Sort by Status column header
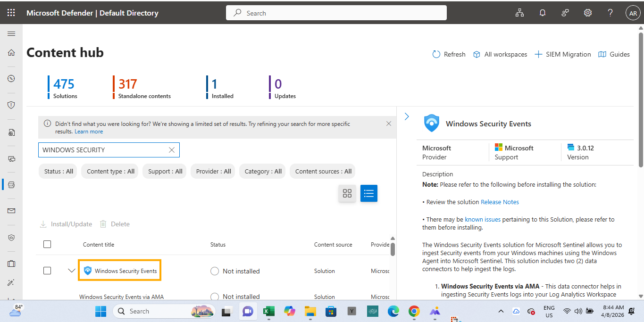 click(218, 244)
